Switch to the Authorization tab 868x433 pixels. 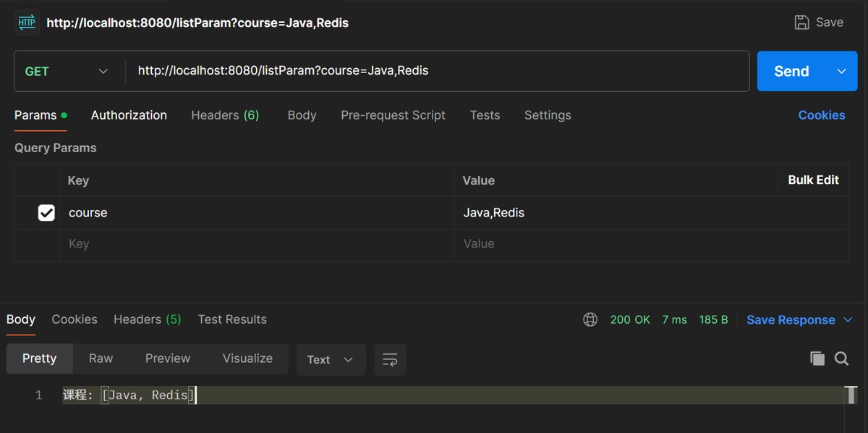pos(129,115)
